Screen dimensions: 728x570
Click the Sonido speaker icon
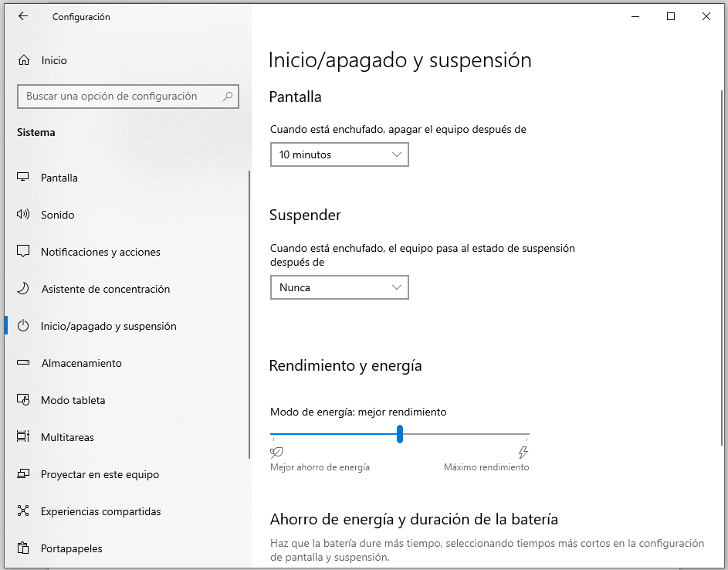[22, 214]
